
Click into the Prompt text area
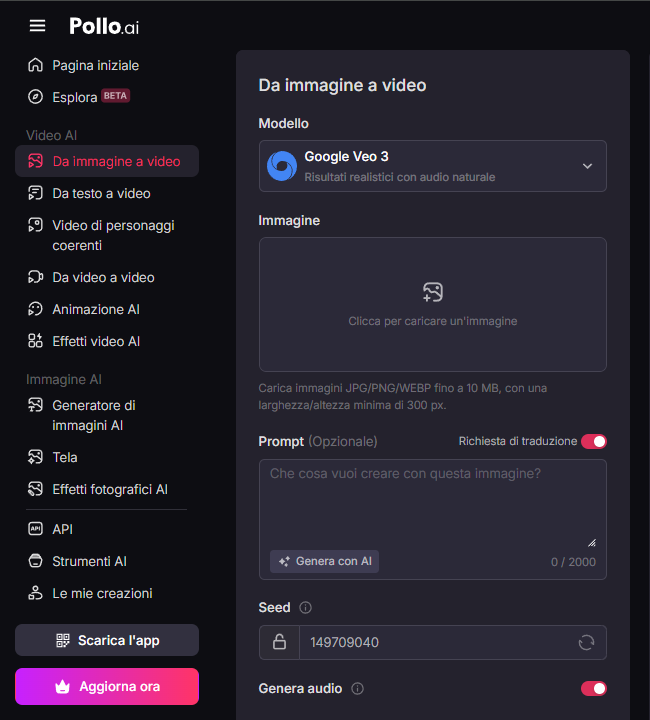point(432,500)
